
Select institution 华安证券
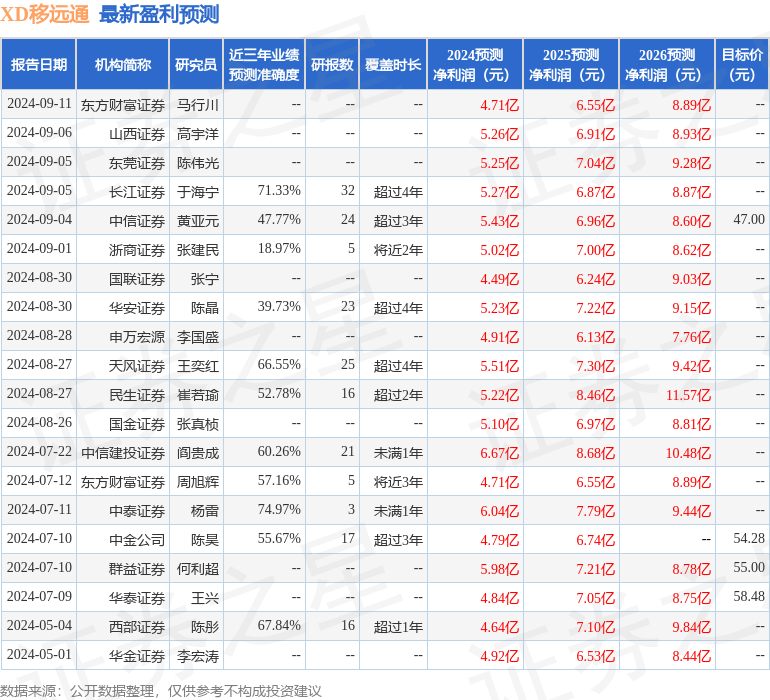pyautogui.click(x=137, y=308)
